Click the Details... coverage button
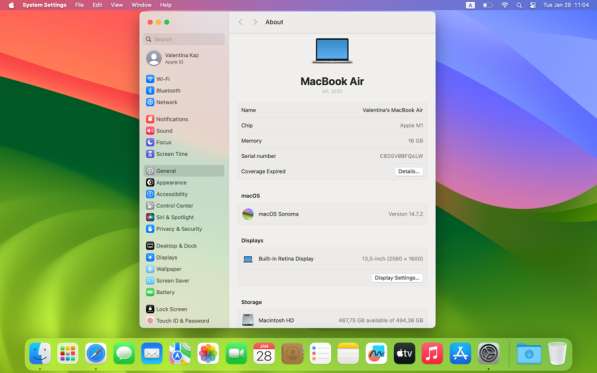This screenshot has width=597, height=373. point(409,172)
